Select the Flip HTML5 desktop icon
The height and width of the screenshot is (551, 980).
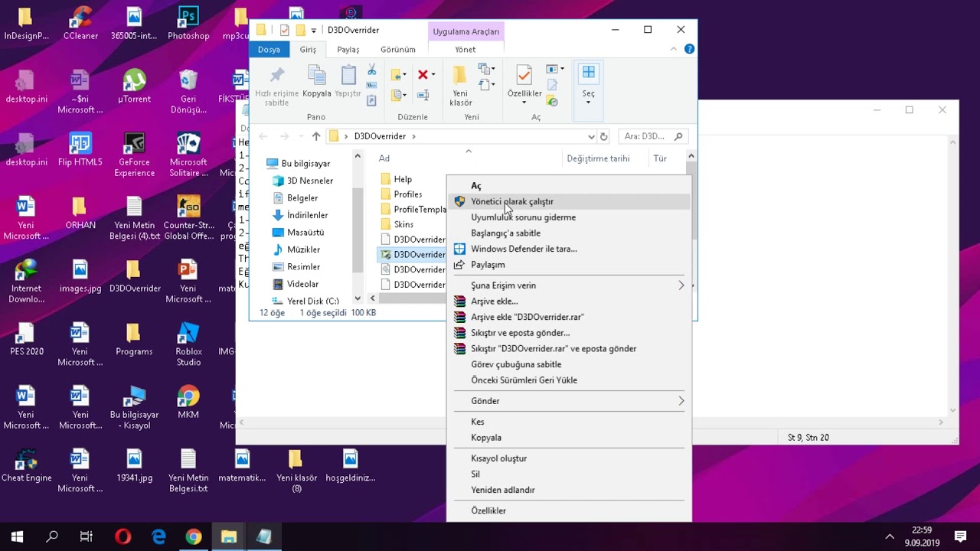80,149
